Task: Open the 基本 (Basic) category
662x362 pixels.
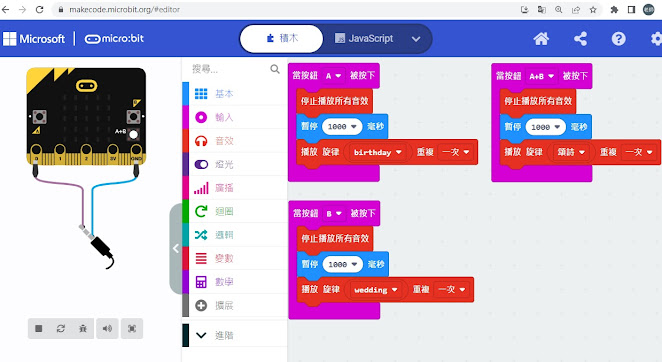Action: tap(235, 94)
